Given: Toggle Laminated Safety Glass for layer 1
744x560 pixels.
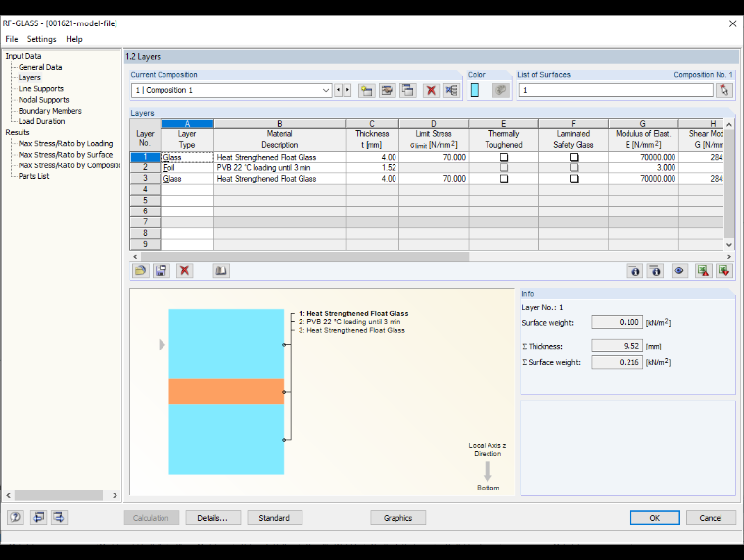Looking at the screenshot, I should coord(574,157).
